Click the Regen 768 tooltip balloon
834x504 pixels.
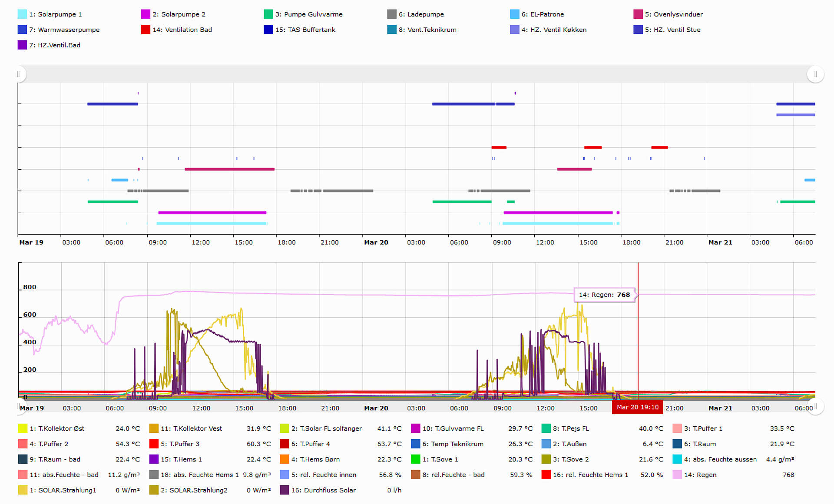click(604, 295)
